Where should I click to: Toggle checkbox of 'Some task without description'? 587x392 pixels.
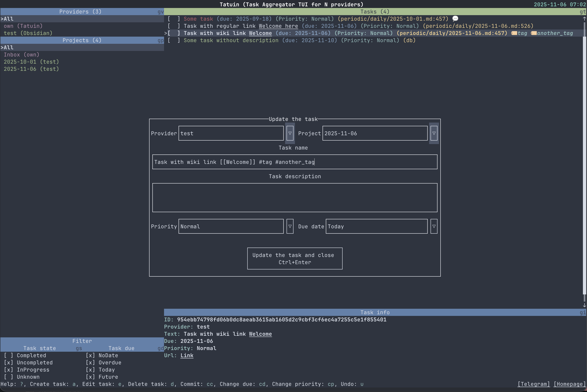[x=174, y=41]
